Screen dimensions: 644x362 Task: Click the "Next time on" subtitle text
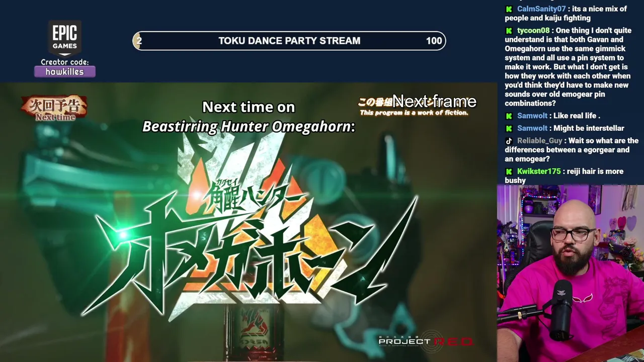click(249, 107)
